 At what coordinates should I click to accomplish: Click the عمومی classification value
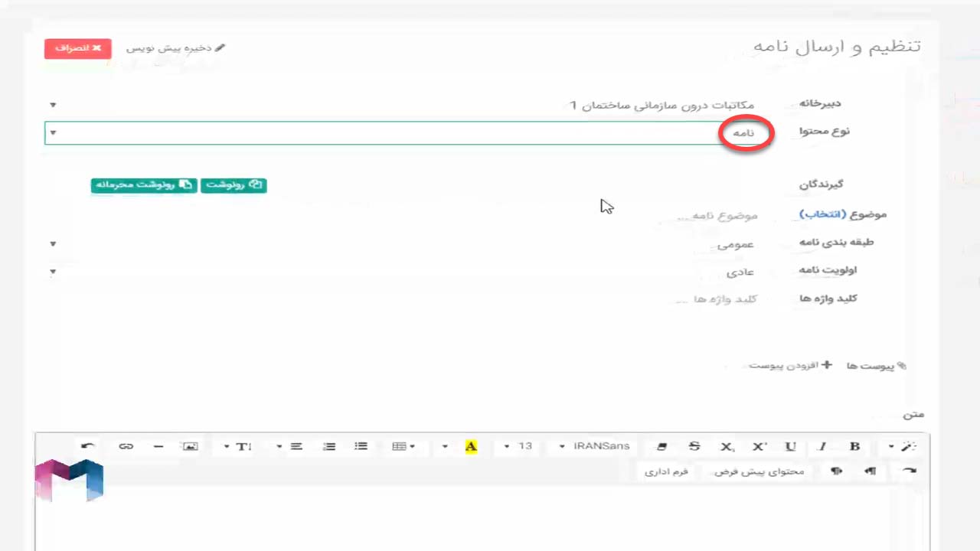click(736, 243)
